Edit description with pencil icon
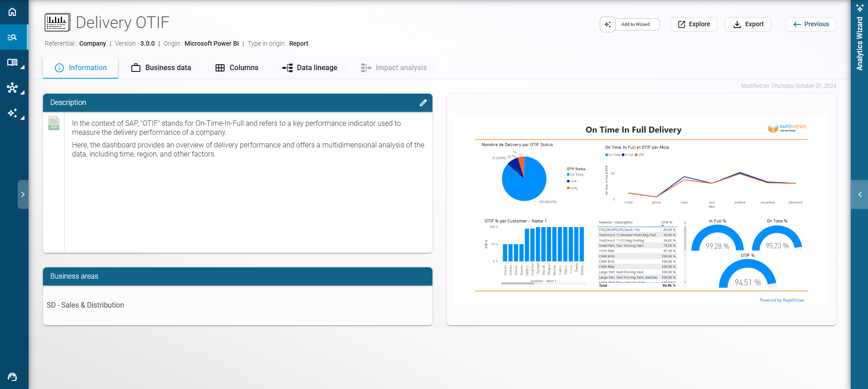868x389 pixels. (x=423, y=103)
